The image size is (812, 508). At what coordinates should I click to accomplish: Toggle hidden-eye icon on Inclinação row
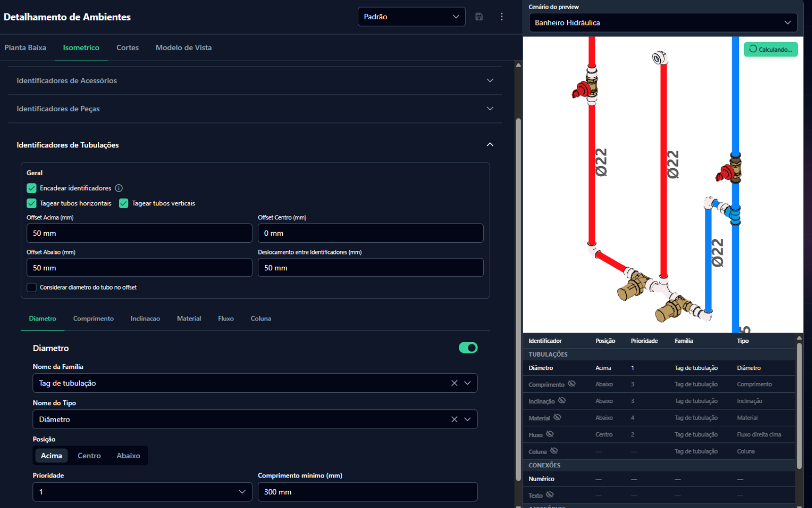(x=562, y=400)
